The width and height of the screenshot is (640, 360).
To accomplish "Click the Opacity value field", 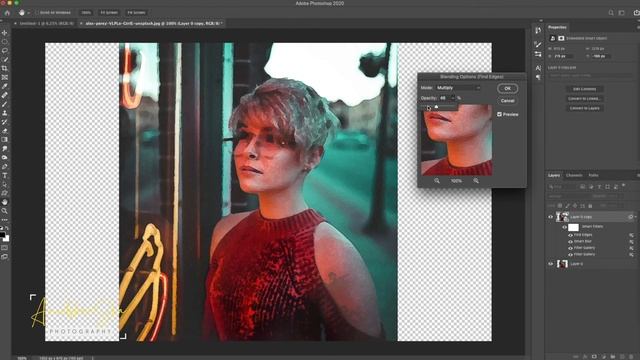I will tap(444, 98).
